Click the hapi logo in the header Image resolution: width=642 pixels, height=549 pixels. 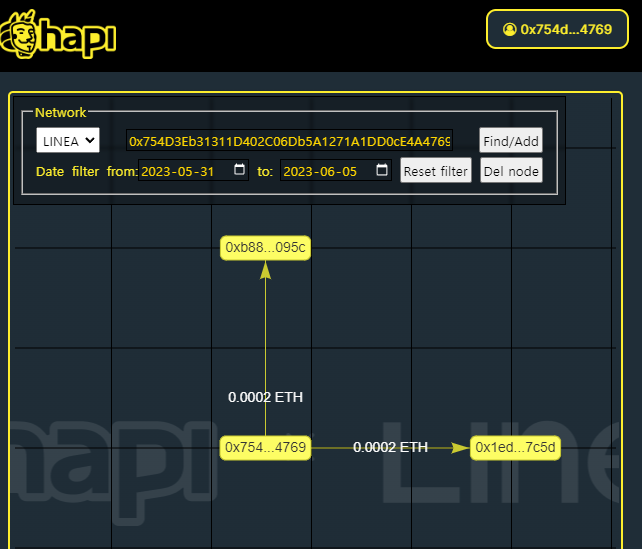(58, 34)
